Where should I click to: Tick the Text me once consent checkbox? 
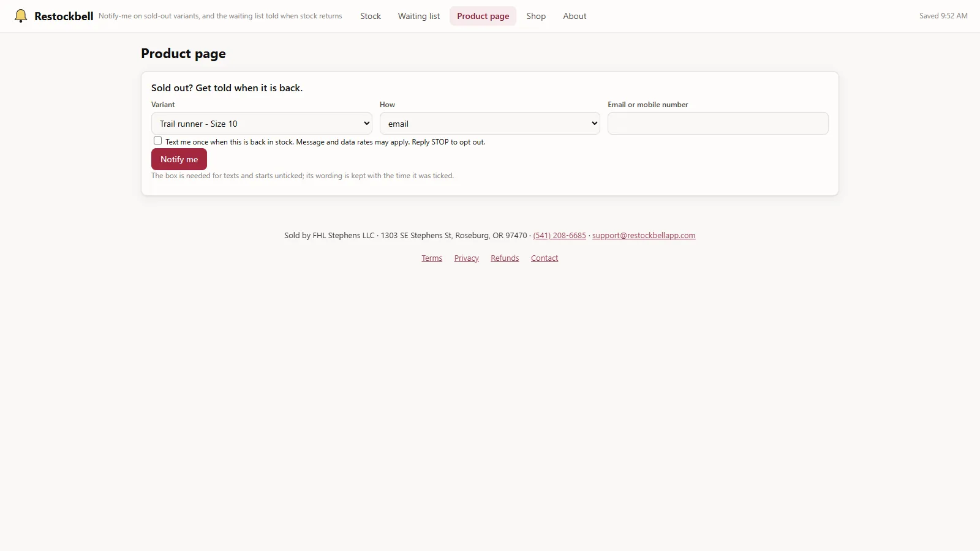click(x=157, y=141)
